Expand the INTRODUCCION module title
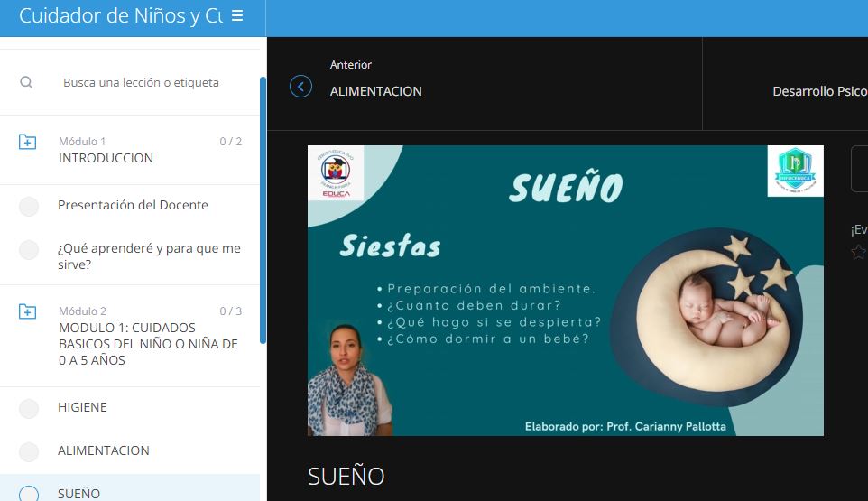The height and width of the screenshot is (501, 868). coord(106,158)
